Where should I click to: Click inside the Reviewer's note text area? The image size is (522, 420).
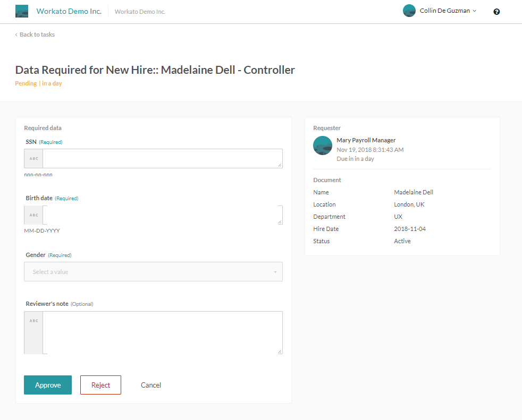point(162,332)
